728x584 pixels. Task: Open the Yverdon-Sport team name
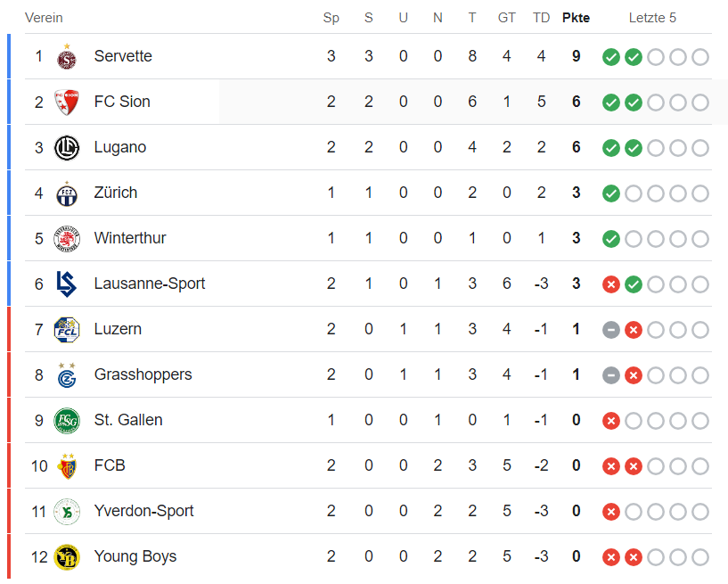click(143, 511)
